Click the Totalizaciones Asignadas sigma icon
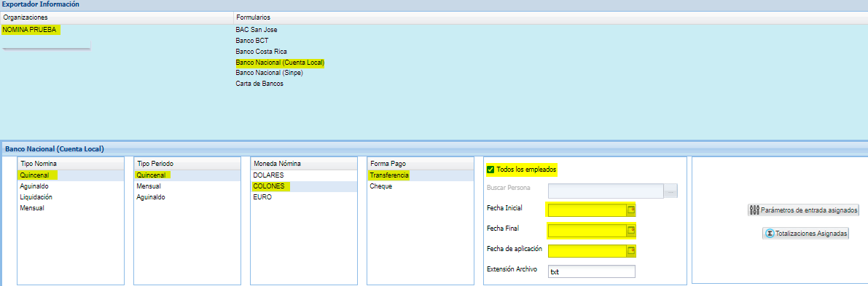 (770, 234)
